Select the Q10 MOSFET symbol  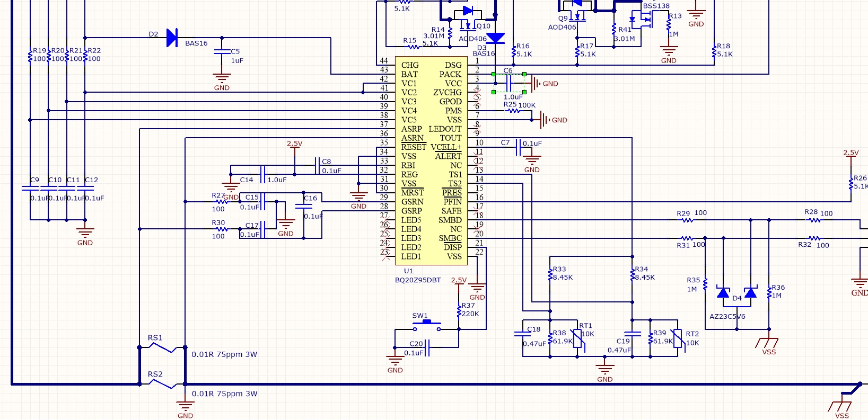click(468, 19)
